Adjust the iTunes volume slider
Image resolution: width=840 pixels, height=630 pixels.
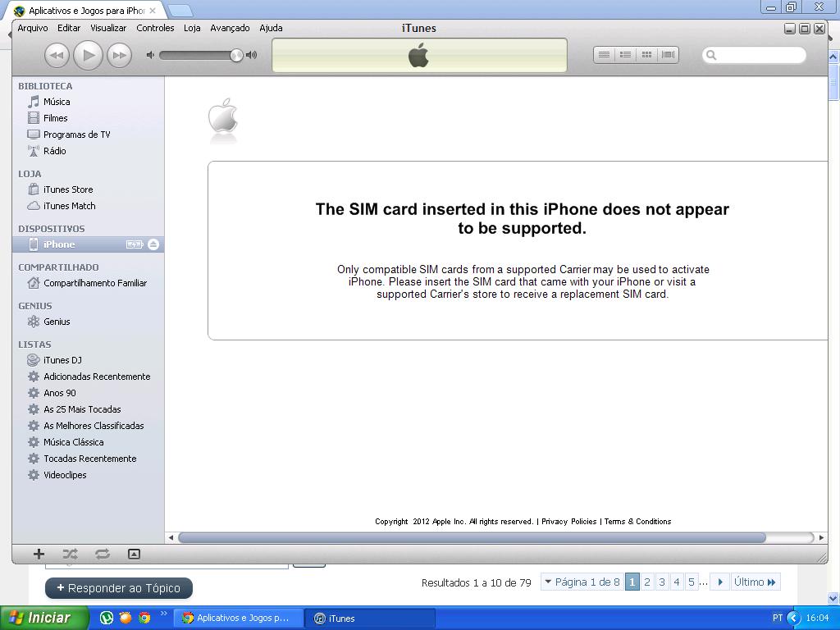(x=236, y=55)
